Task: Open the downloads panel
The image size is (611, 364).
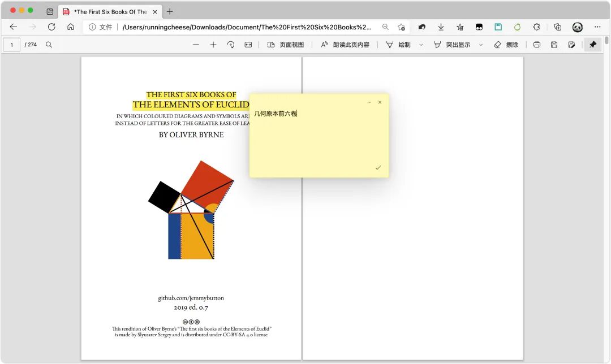Action: tap(441, 27)
